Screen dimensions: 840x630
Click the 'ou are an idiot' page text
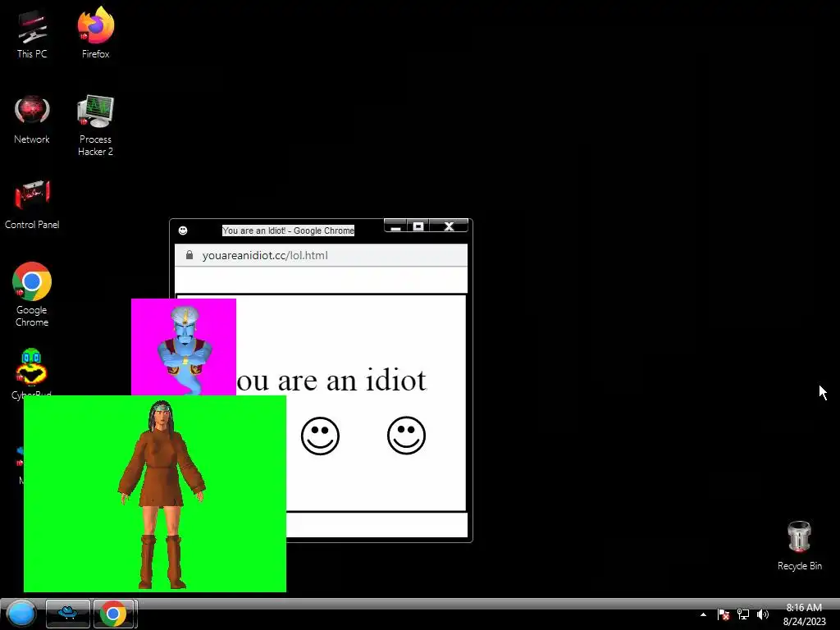point(331,380)
